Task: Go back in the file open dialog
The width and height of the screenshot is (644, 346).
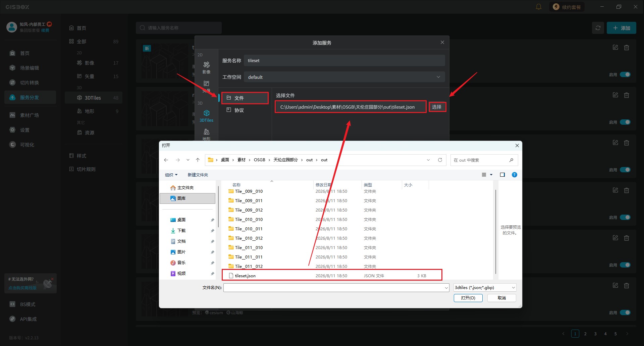Action: [x=166, y=160]
